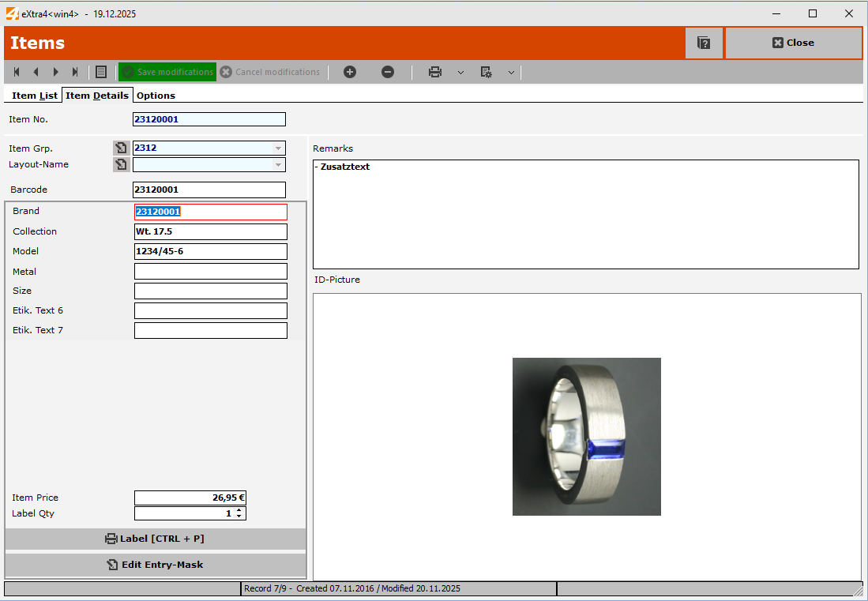
Task: Click edit icon next to Layout-Name
Action: click(x=121, y=164)
